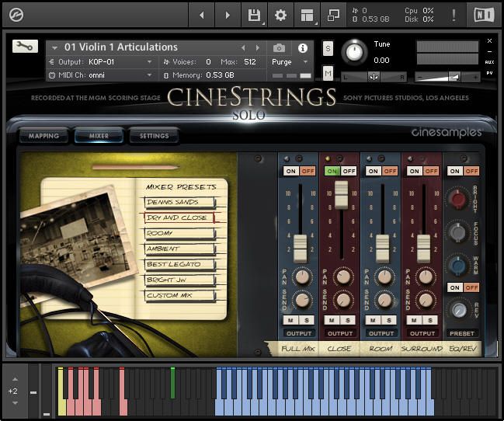Mute the instrument with M button
Screen dimensions: 504x421
[x=328, y=73]
